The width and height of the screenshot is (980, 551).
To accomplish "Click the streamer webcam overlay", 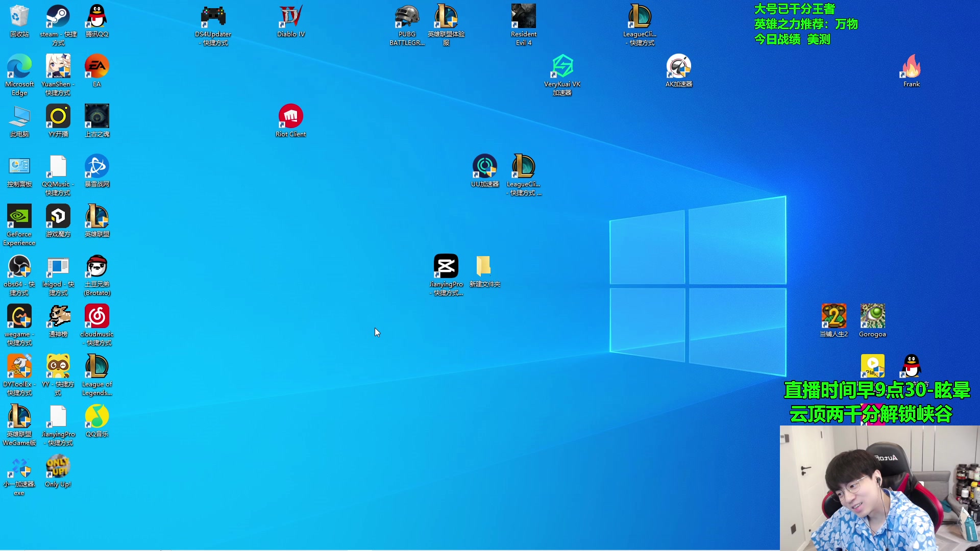I will [x=880, y=488].
